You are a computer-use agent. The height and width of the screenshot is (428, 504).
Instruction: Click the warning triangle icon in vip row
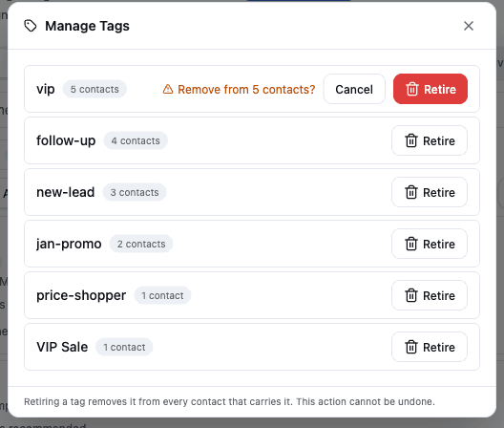coord(168,89)
